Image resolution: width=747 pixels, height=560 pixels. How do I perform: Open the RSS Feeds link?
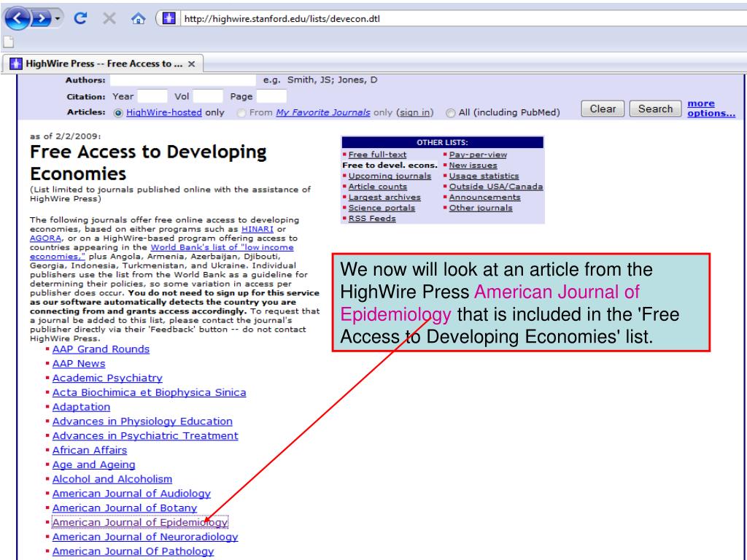[x=372, y=219]
